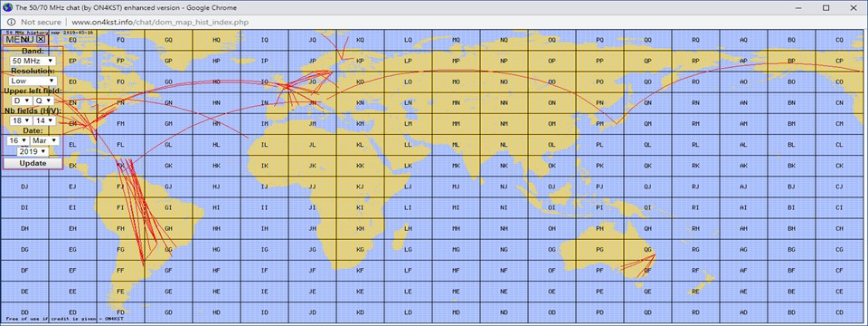Screen dimensions: 868x326
Task: Open horizontal fields count dropdown showing 18
Action: click(x=22, y=120)
